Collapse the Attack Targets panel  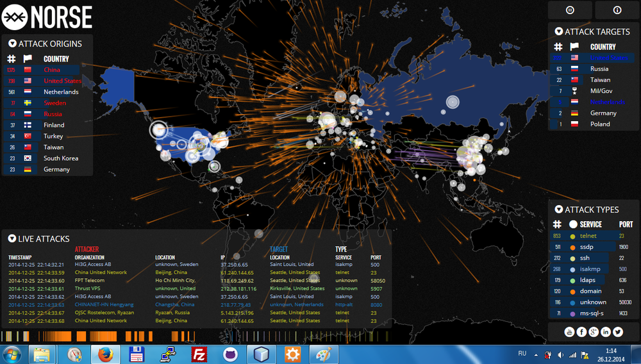click(558, 31)
